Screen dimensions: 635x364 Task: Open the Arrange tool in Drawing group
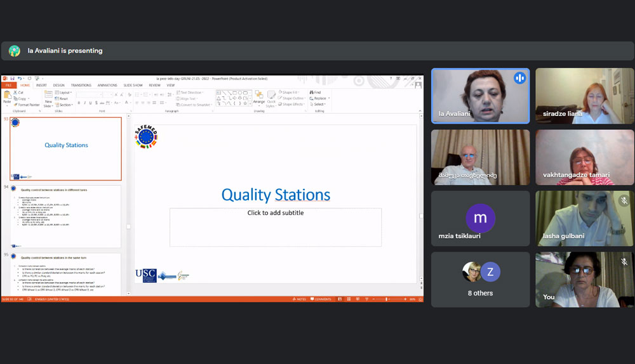(x=259, y=97)
